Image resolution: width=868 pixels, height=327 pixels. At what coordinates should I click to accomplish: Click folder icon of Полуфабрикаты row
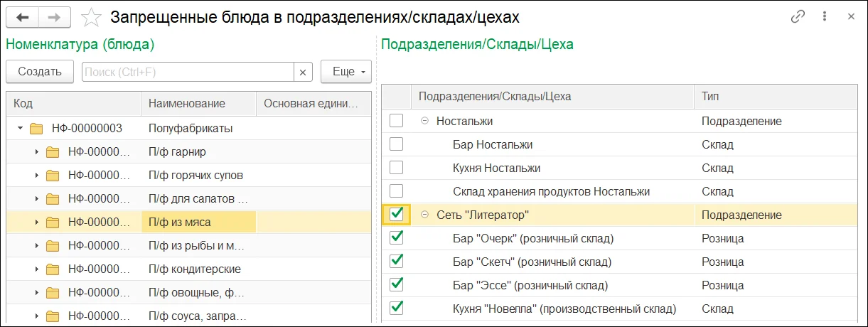click(36, 129)
